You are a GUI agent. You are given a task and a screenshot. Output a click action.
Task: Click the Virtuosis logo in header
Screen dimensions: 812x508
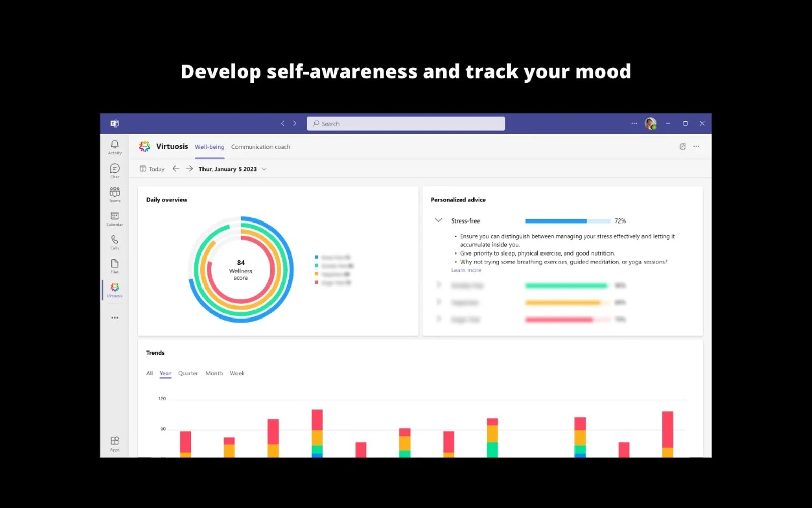click(145, 146)
